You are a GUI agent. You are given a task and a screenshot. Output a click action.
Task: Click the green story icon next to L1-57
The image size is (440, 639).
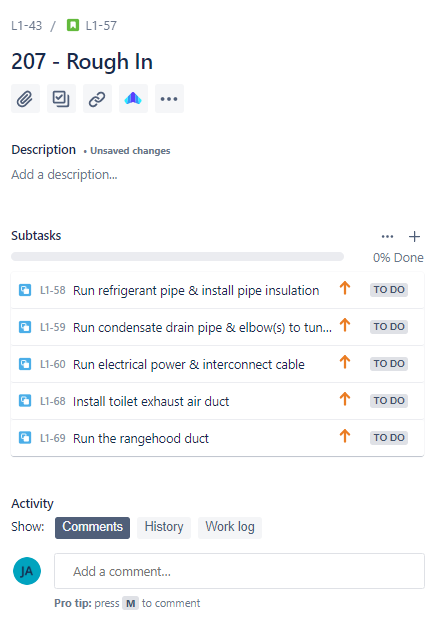click(73, 25)
